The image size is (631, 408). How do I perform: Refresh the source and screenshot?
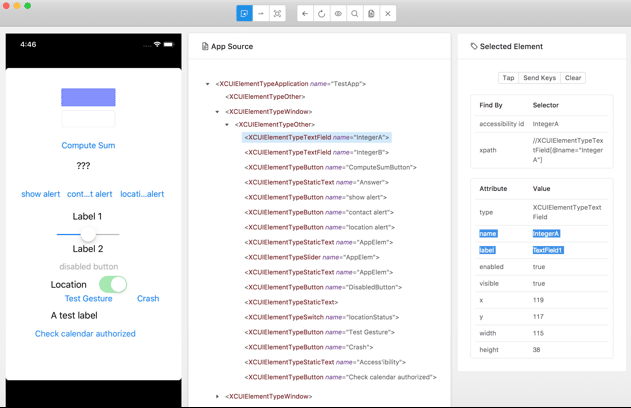point(321,14)
